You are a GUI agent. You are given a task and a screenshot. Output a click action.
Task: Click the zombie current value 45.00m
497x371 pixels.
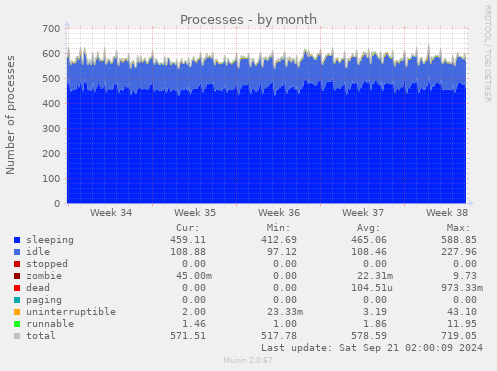[194, 276]
